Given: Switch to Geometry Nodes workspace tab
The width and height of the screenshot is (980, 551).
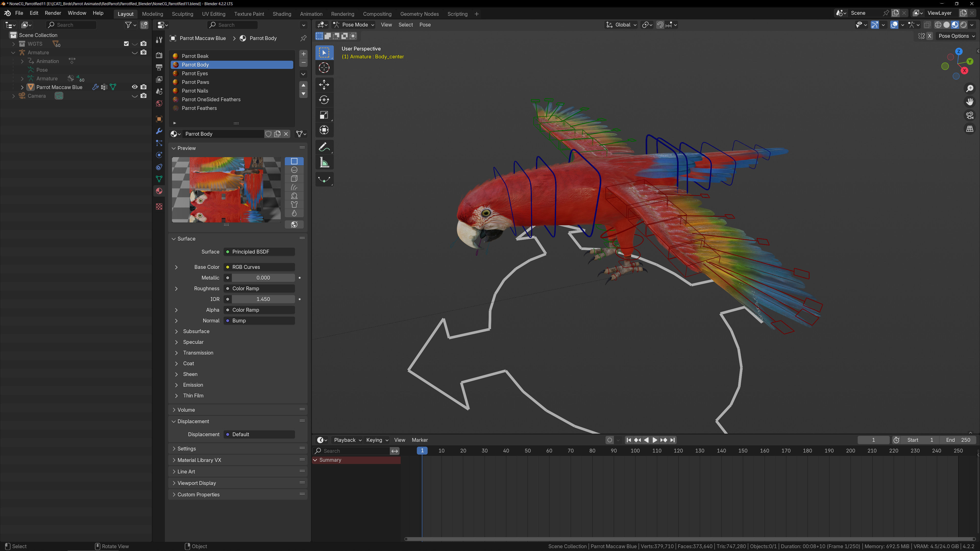Looking at the screenshot, I should pos(419,14).
